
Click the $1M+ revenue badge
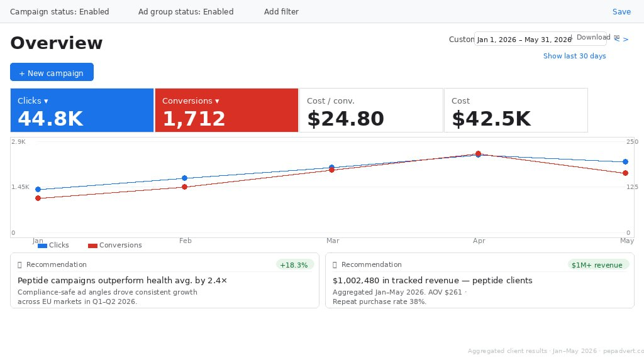click(597, 265)
